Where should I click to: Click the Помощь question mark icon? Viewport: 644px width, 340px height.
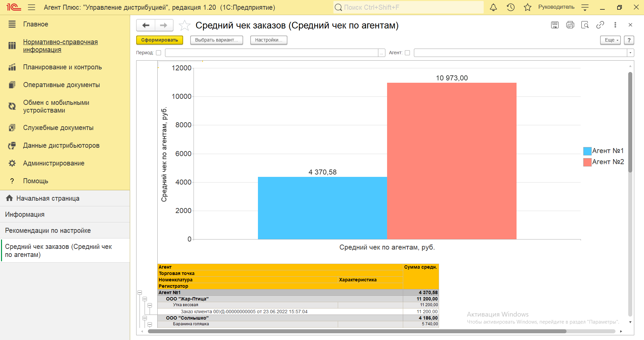point(12,181)
